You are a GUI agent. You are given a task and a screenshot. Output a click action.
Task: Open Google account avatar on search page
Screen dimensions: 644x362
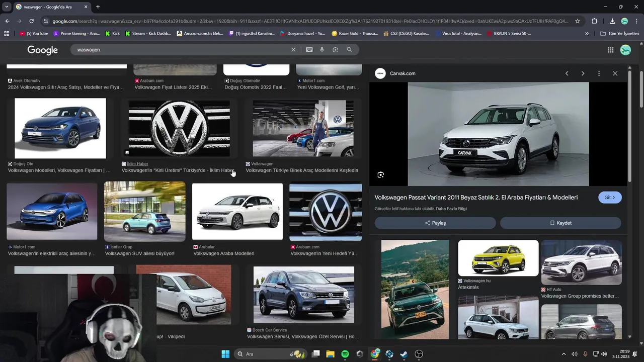[x=625, y=50]
